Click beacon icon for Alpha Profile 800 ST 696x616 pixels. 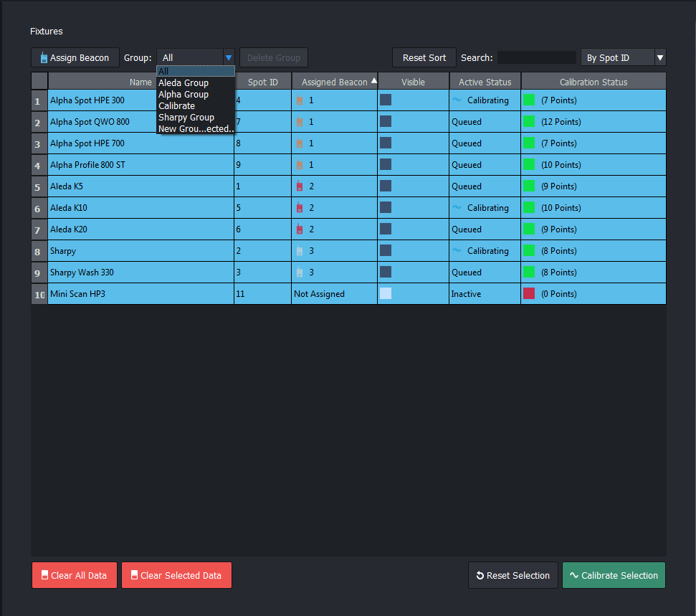coord(299,165)
